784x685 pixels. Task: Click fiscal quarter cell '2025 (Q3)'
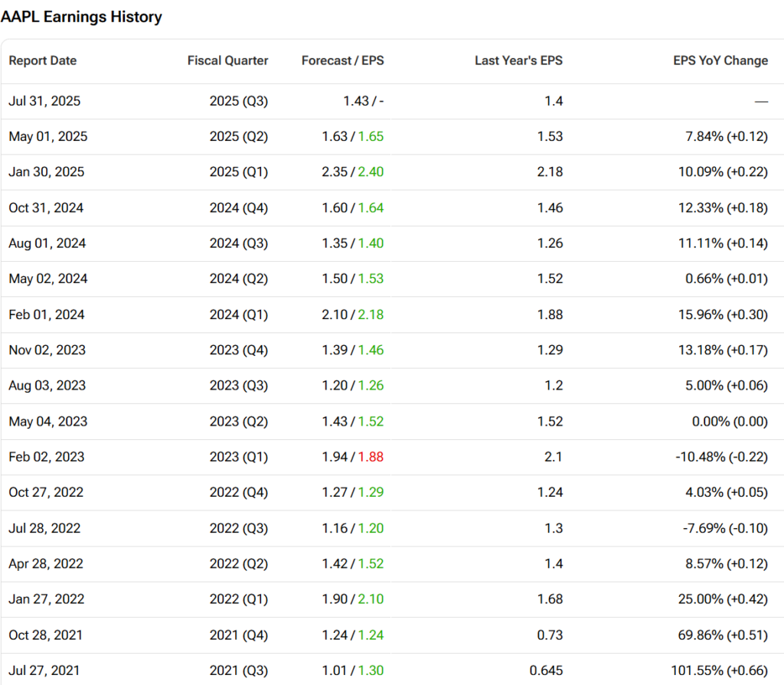(239, 101)
